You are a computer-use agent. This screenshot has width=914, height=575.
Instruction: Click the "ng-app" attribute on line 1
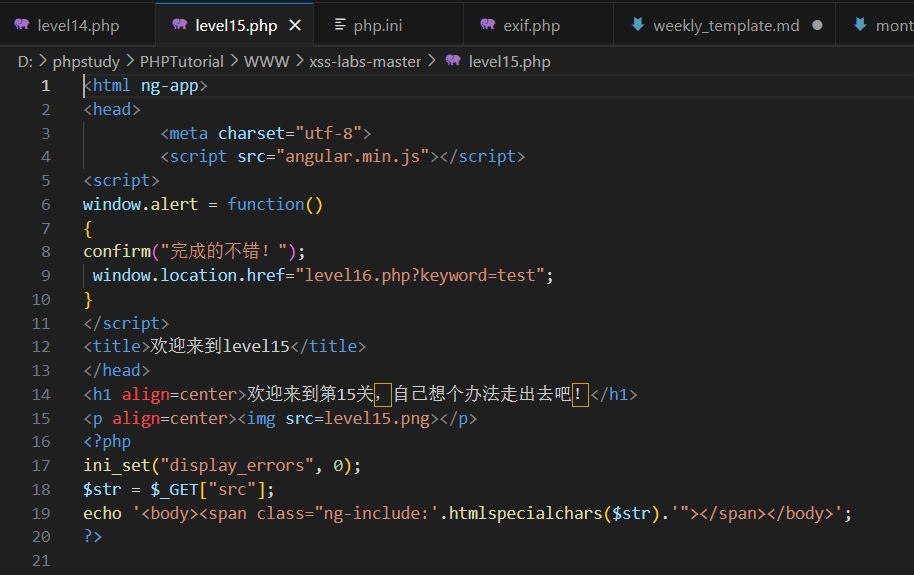tap(170, 86)
